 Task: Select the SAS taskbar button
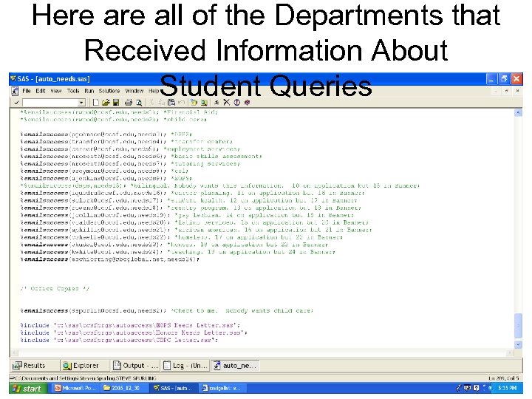click(x=174, y=388)
